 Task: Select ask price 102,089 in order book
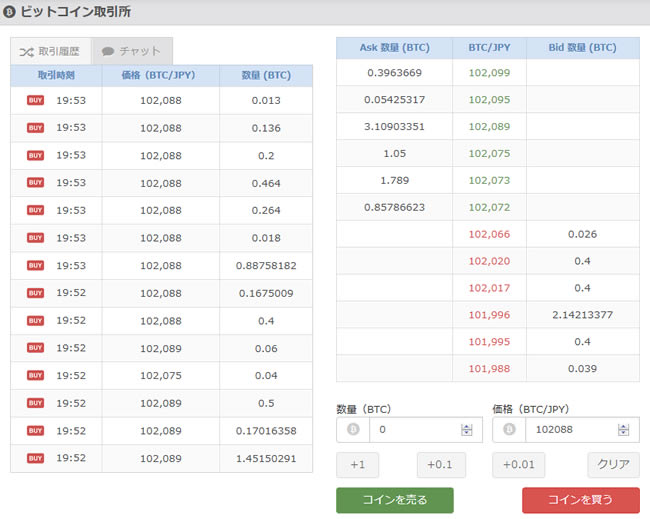pos(489,127)
